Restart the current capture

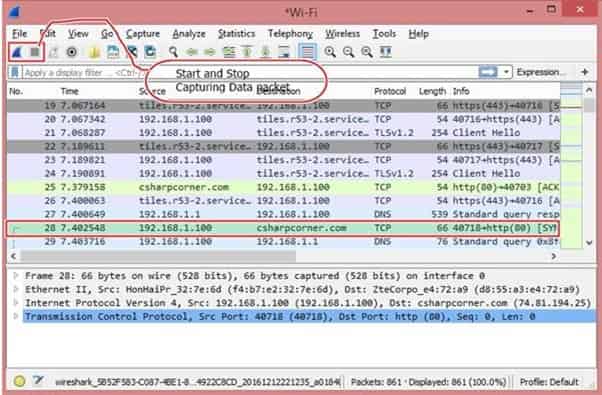[x=53, y=51]
